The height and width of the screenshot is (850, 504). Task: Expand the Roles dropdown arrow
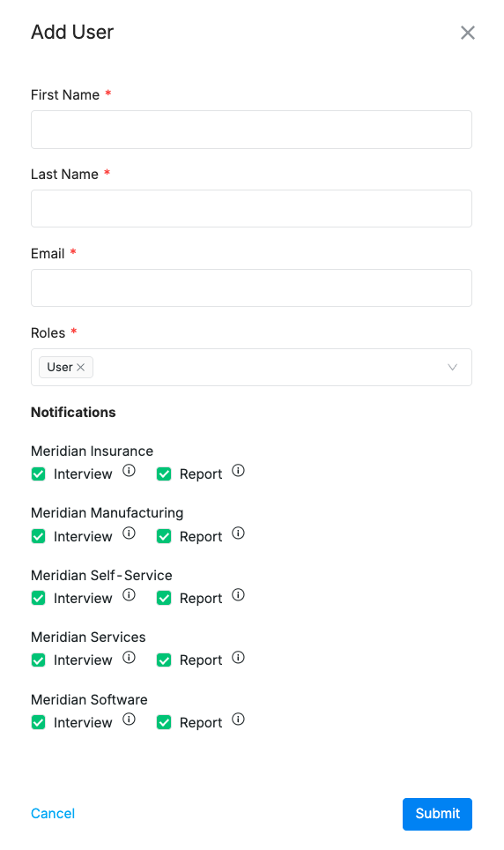point(453,368)
